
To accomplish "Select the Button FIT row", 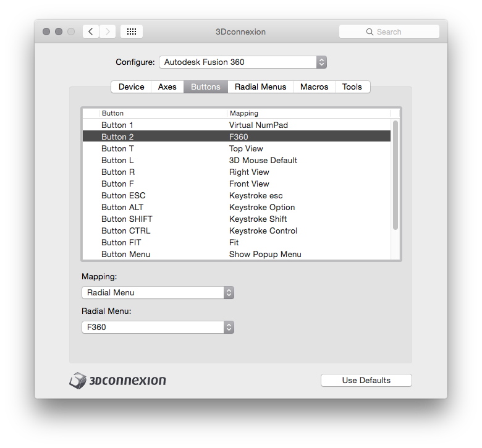I will tap(237, 242).
